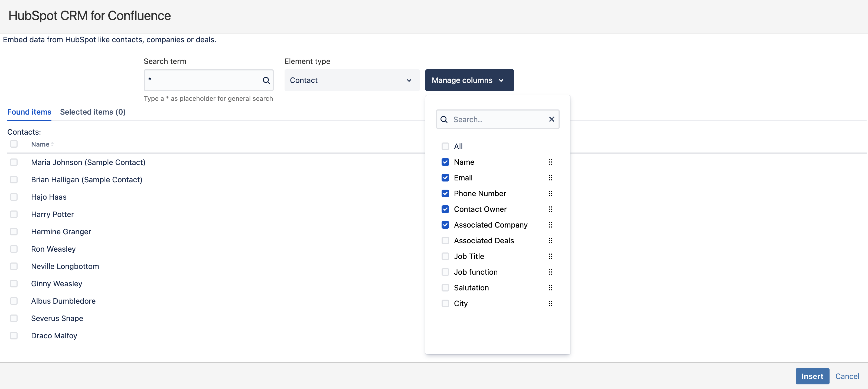Switch to the Selected items (0) tab
Viewport: 868px width, 389px height.
(x=93, y=112)
